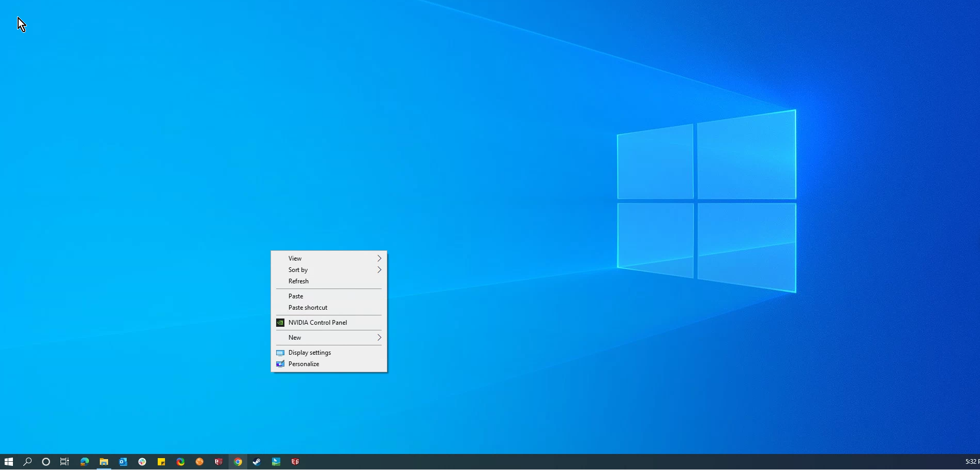Expand the View submenu
980x470 pixels.
(329, 259)
